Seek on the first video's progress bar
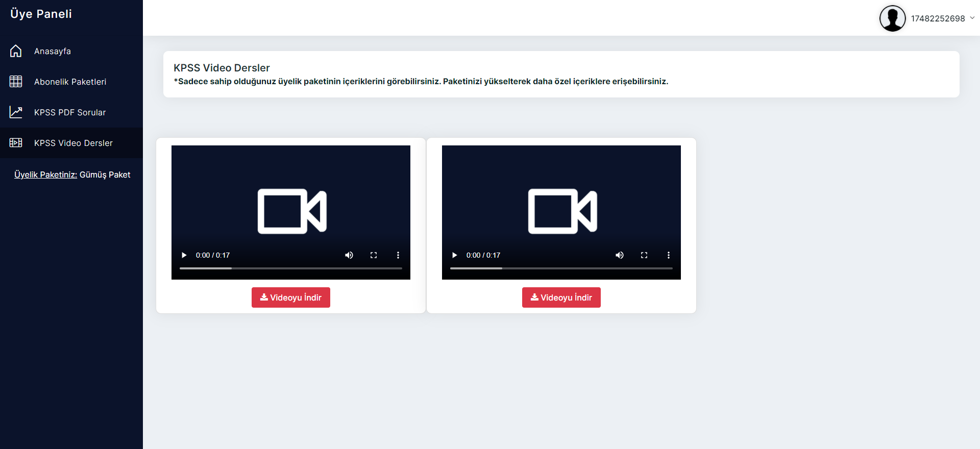The image size is (980, 449). [x=291, y=268]
